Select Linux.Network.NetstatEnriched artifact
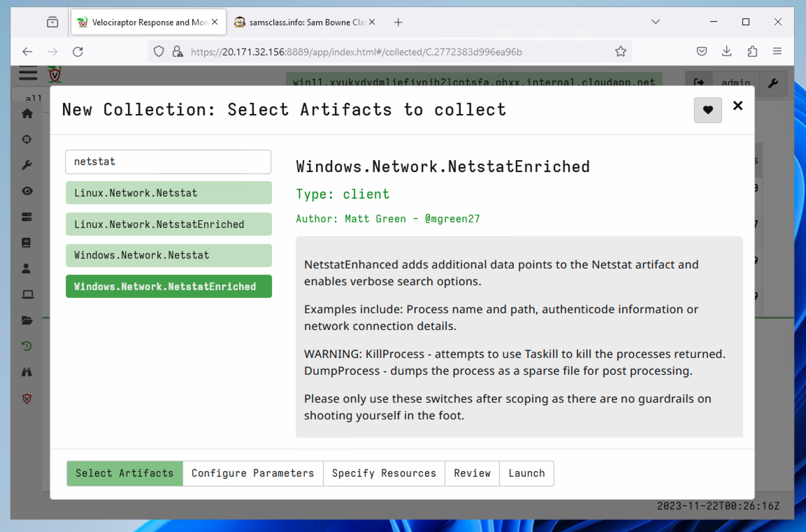806x532 pixels. pos(168,224)
